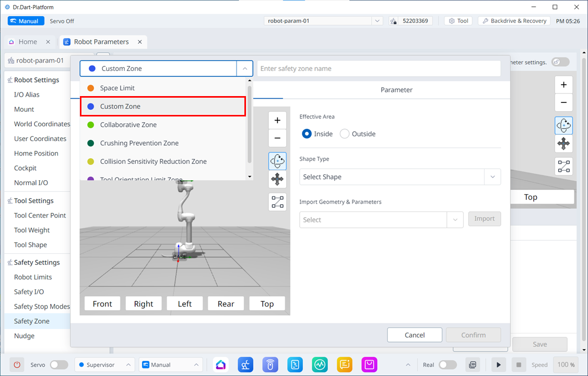Image resolution: width=588 pixels, height=376 pixels.
Task: Switch the dialog viewer to Front view
Action: [102, 304]
